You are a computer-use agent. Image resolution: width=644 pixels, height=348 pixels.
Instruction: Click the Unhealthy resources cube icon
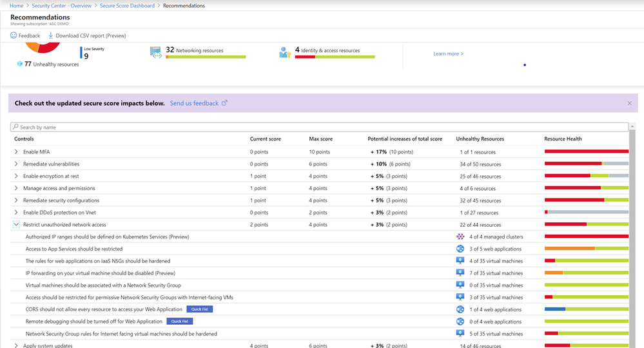pyautogui.click(x=19, y=64)
